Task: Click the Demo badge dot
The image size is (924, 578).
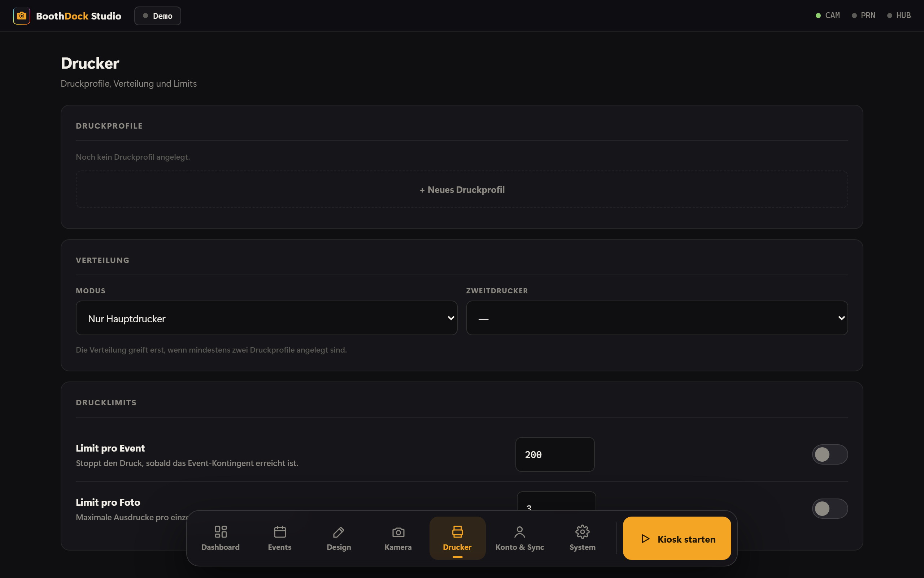Action: (145, 16)
